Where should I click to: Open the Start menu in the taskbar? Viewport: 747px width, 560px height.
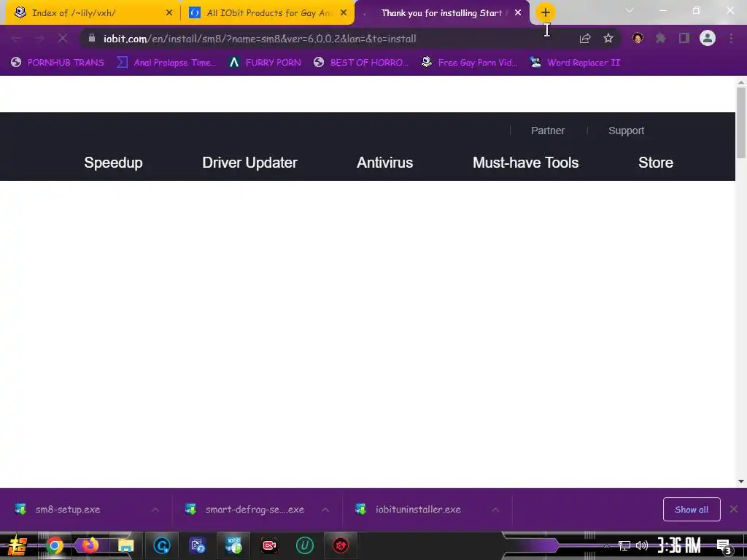tap(17, 545)
